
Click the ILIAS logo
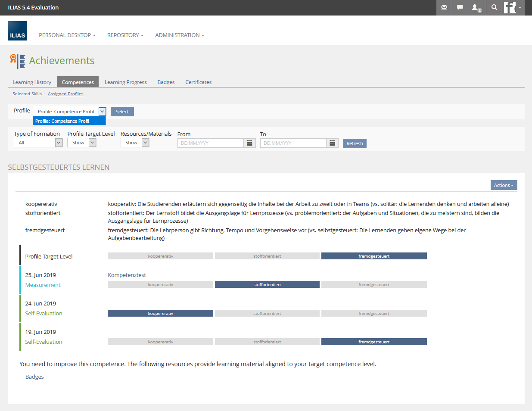tap(17, 31)
